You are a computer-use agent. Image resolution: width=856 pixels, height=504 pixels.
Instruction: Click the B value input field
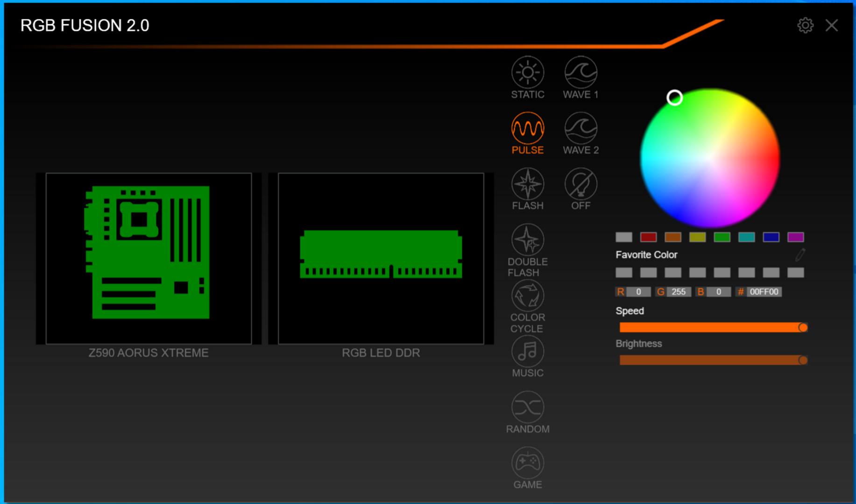coord(719,292)
